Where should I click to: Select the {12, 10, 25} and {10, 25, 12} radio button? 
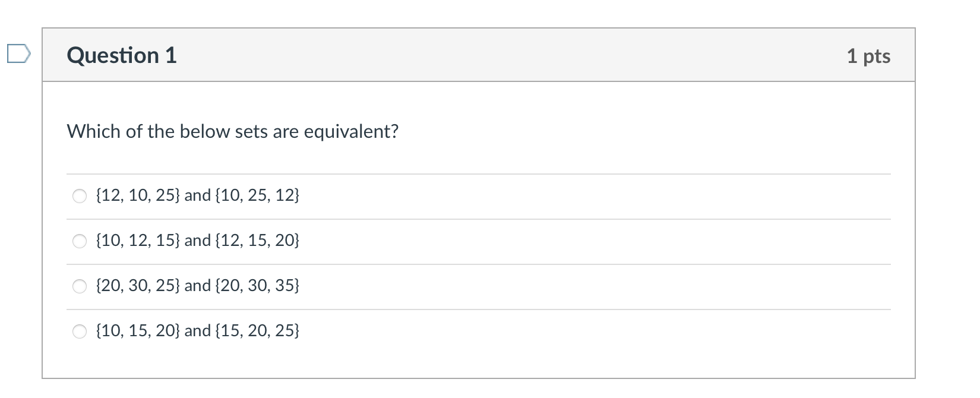point(80,196)
